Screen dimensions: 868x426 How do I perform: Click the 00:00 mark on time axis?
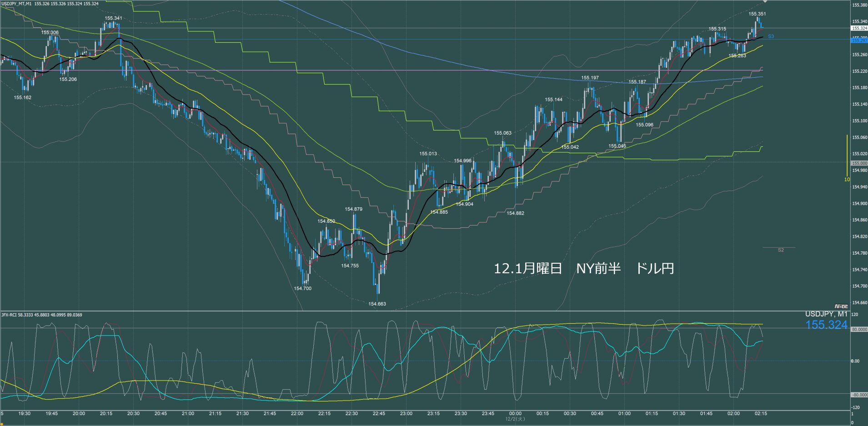(x=515, y=413)
